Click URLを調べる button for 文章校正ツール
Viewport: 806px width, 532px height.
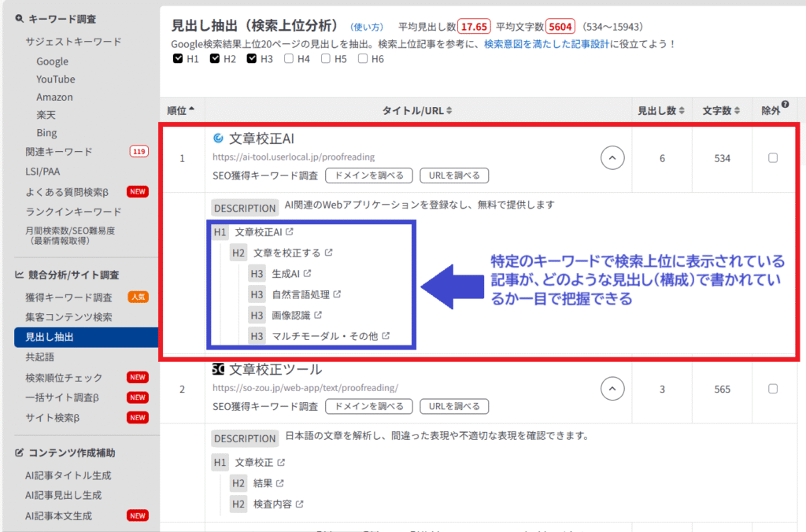click(454, 406)
